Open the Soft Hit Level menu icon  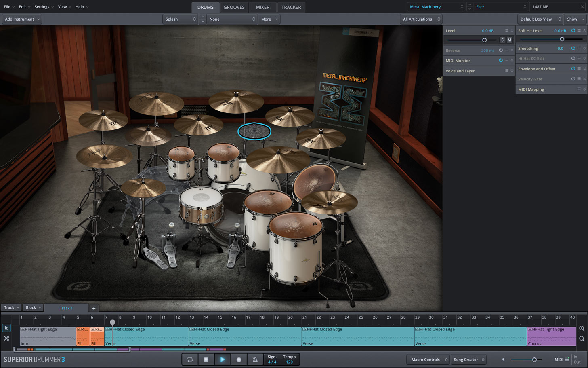pyautogui.click(x=579, y=31)
